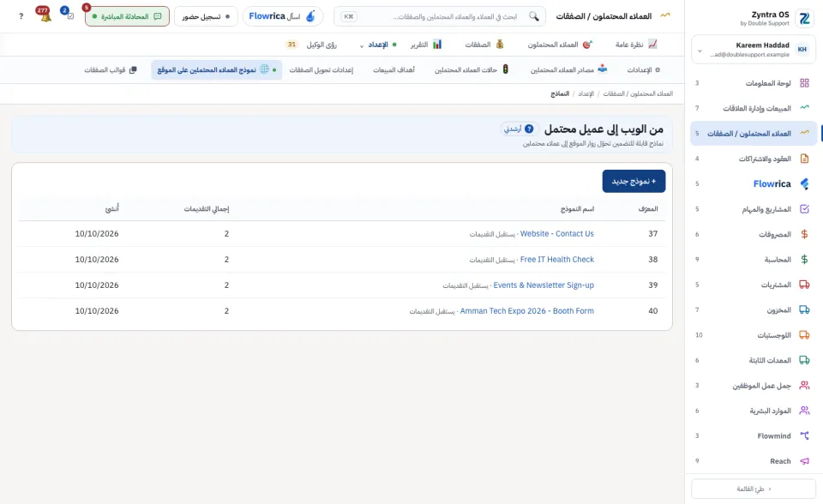Viewport: 823px width, 504px height.
Task: Open the أهداف المبيعات sales goals subtab
Action: tap(393, 69)
